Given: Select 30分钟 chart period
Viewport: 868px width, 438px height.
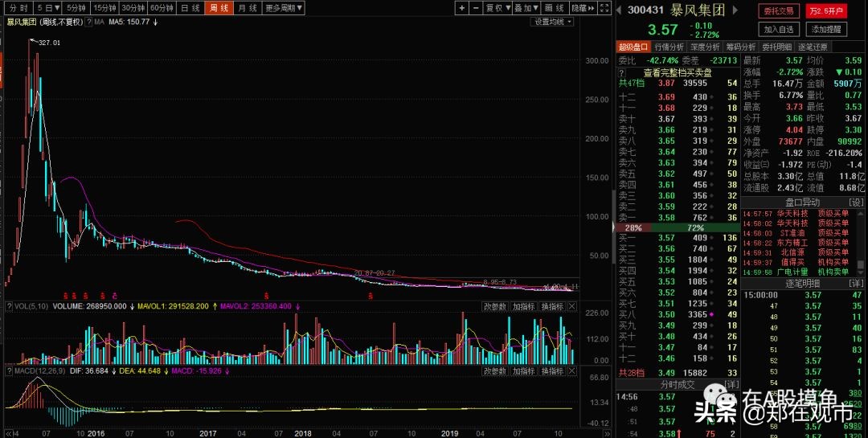Looking at the screenshot, I should pyautogui.click(x=133, y=8).
